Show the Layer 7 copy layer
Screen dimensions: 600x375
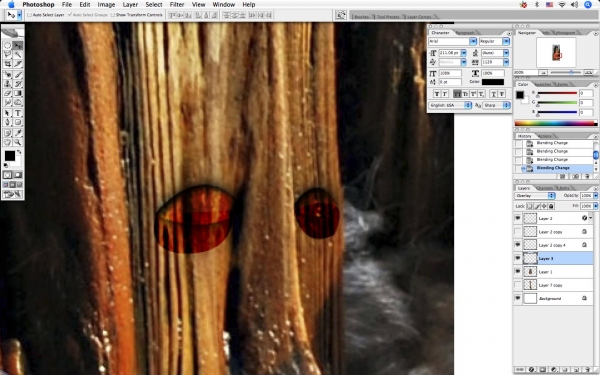tap(518, 285)
